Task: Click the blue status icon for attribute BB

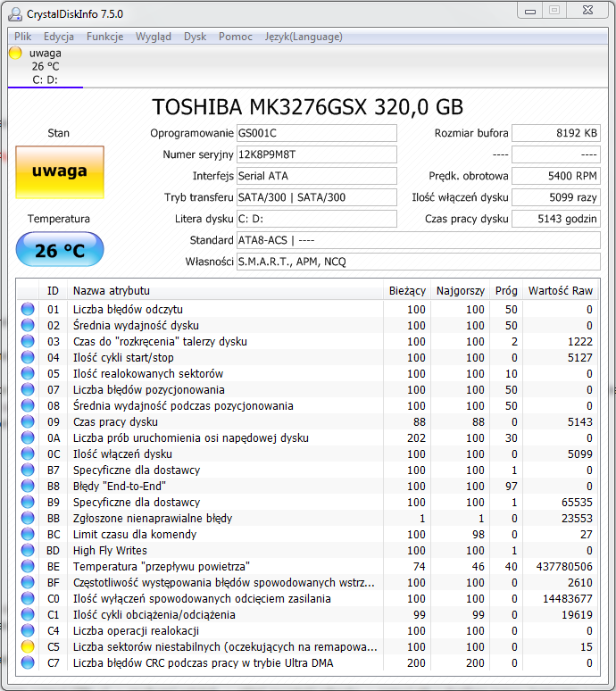Action: [x=28, y=518]
